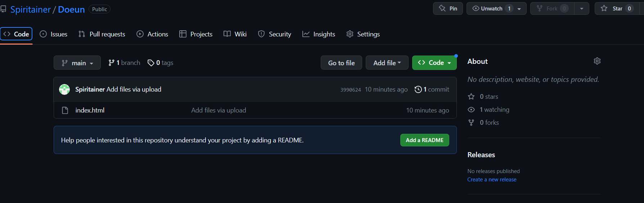Click the commit header 10 minutes ago timestamp
Screen dimensions: 644x203
pyautogui.click(x=386, y=89)
